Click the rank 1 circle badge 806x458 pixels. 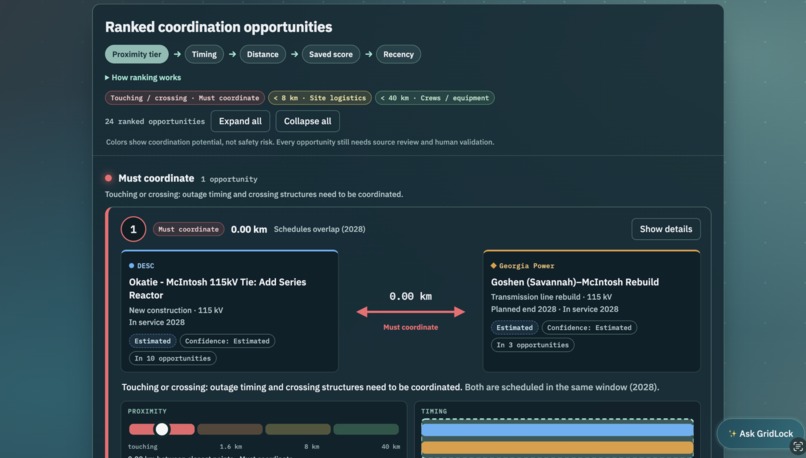click(x=133, y=229)
